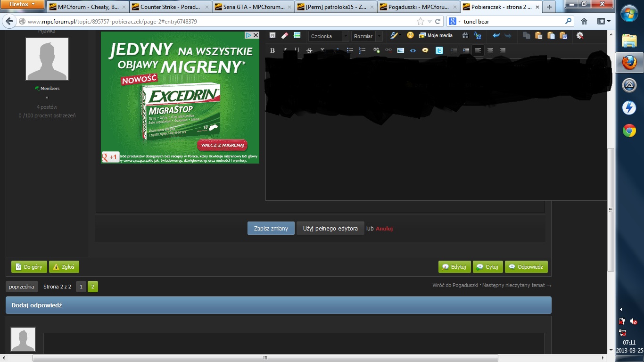644x362 pixels.
Task: Open the Firefox menu button
Action: (x=23, y=4)
